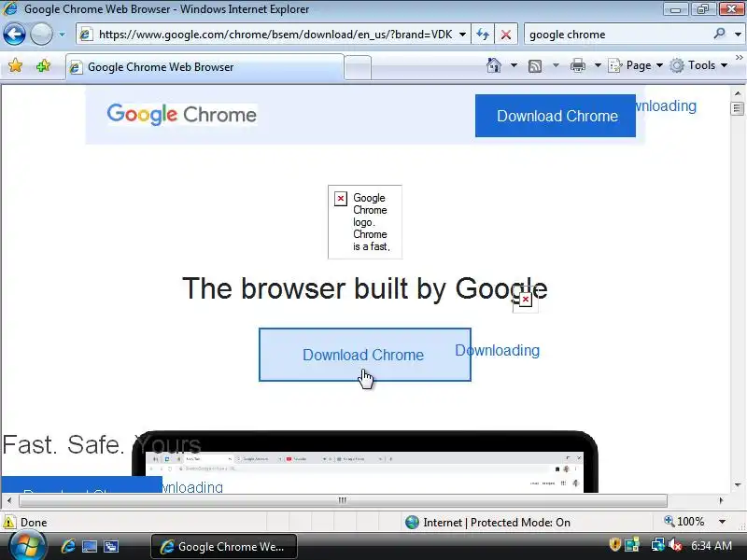Launch Internet Explorer from Quick Launch
This screenshot has height=560, width=747.
(67, 546)
